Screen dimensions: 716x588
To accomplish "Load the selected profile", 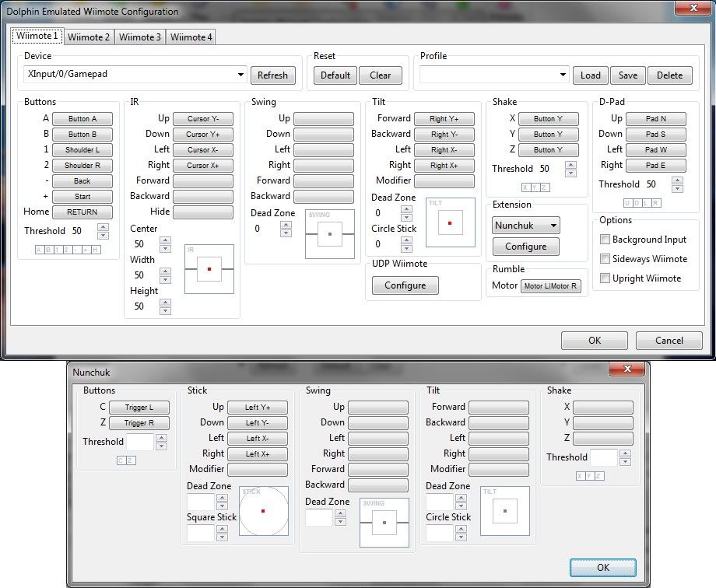I will click(x=591, y=75).
